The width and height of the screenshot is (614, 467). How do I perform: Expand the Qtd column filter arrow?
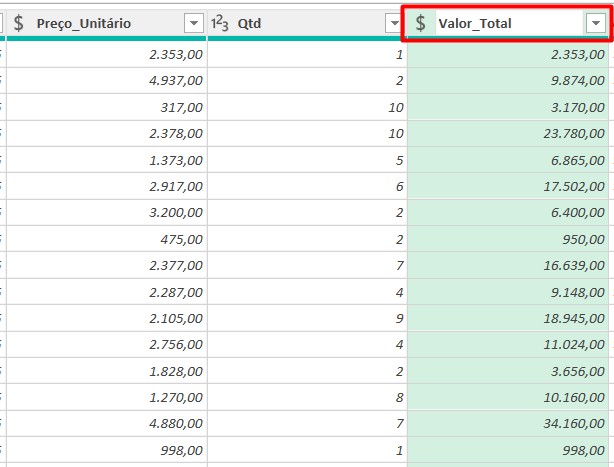coord(394,23)
